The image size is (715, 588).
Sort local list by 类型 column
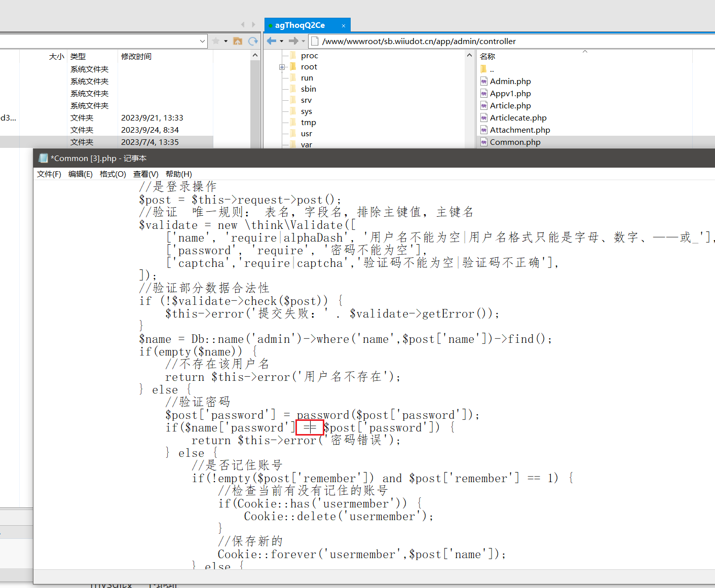[x=78, y=56]
